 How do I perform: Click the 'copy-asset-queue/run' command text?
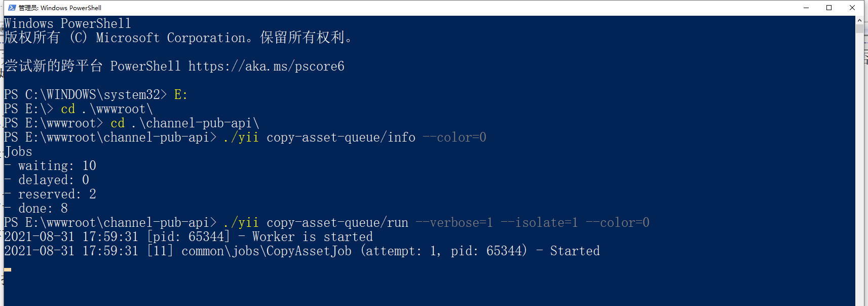click(337, 223)
